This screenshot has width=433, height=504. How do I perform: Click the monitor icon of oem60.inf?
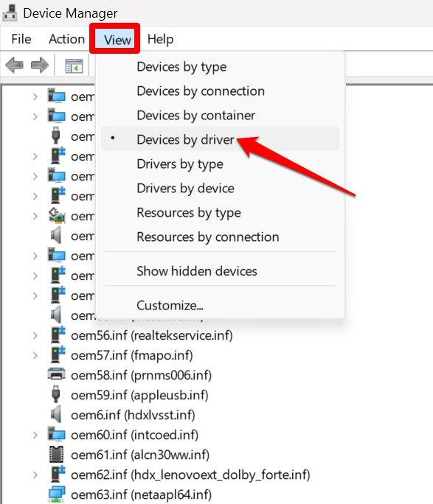coord(57,434)
